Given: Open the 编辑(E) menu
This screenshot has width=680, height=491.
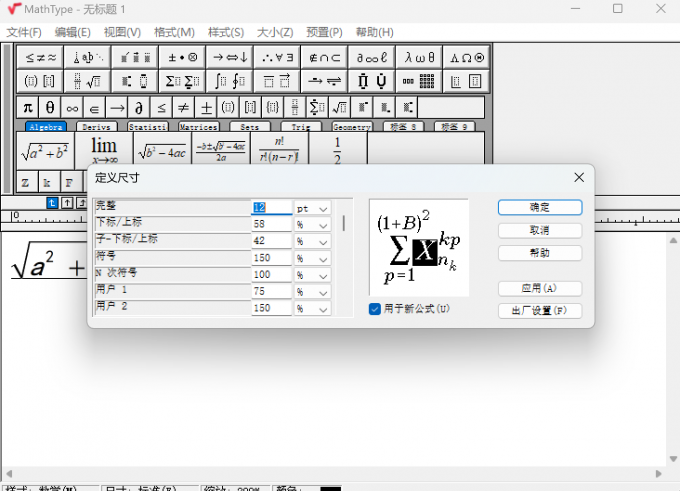Looking at the screenshot, I should [x=72, y=33].
